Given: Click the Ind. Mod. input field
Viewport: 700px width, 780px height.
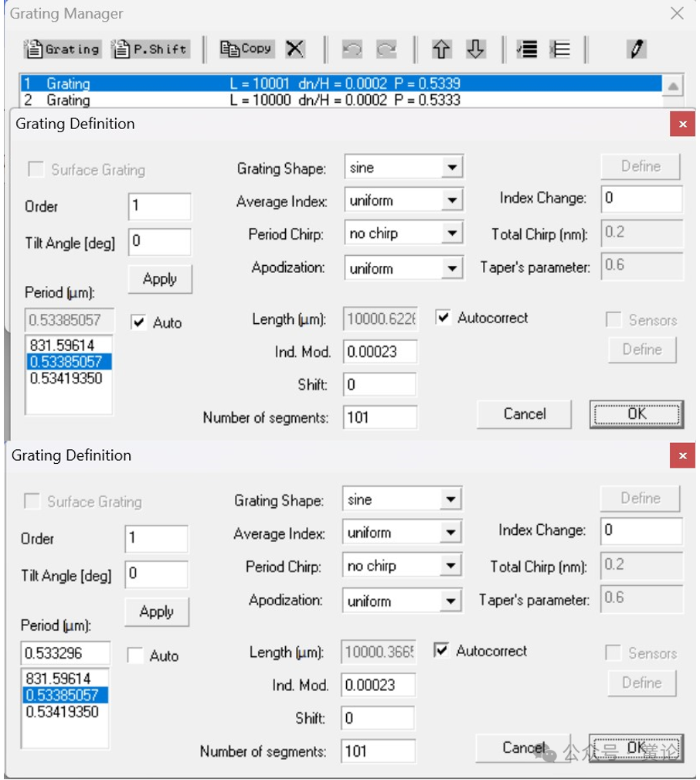Looking at the screenshot, I should [379, 352].
